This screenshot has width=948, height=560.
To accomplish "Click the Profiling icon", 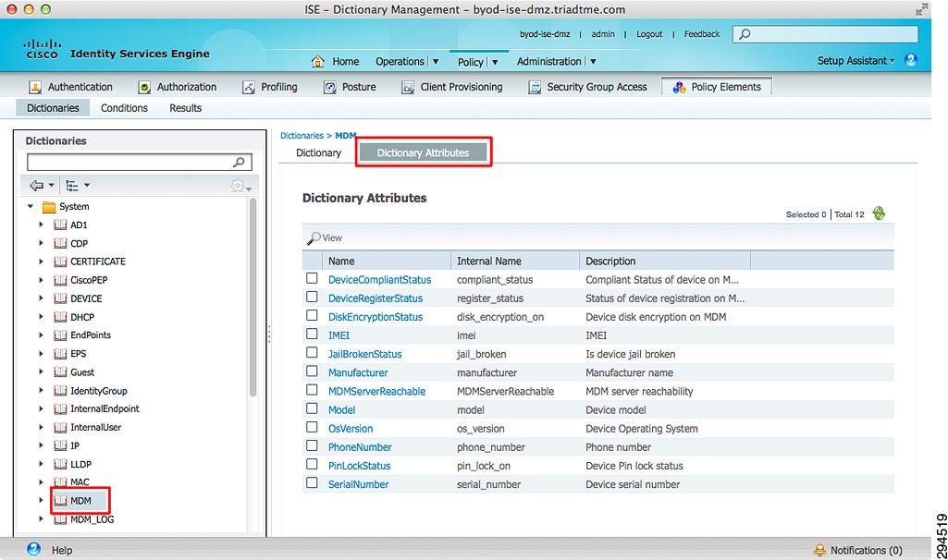I will (x=249, y=87).
